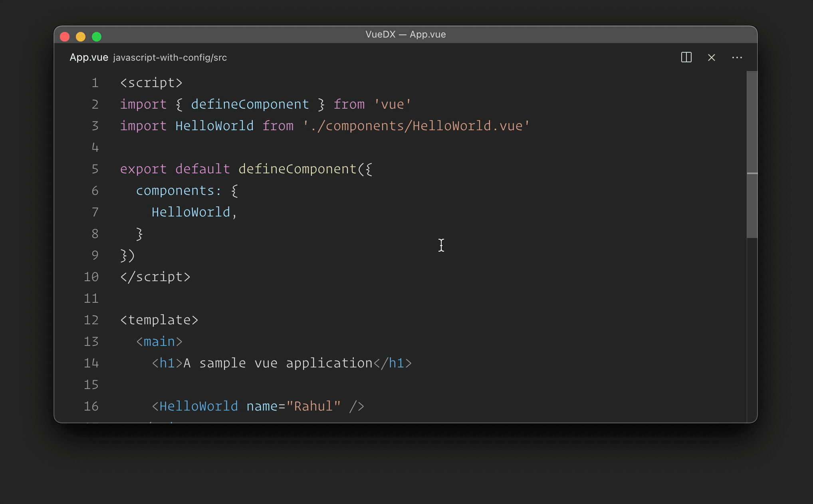
Task: Click the yellow minimize window button
Action: pyautogui.click(x=81, y=37)
